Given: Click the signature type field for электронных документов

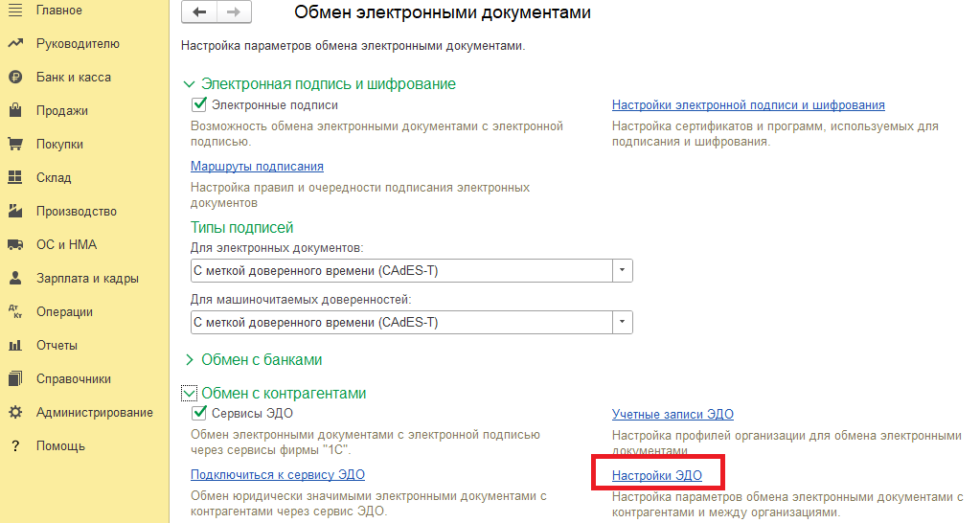Looking at the screenshot, I should (401, 270).
